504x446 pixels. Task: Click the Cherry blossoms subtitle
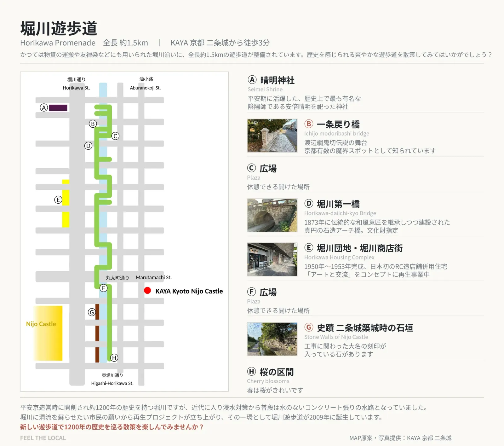[268, 381]
